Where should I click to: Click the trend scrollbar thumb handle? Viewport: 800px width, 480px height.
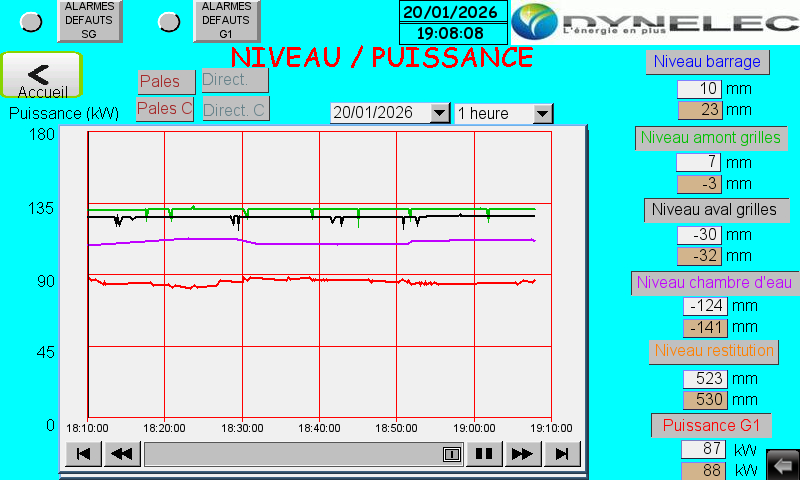point(451,454)
